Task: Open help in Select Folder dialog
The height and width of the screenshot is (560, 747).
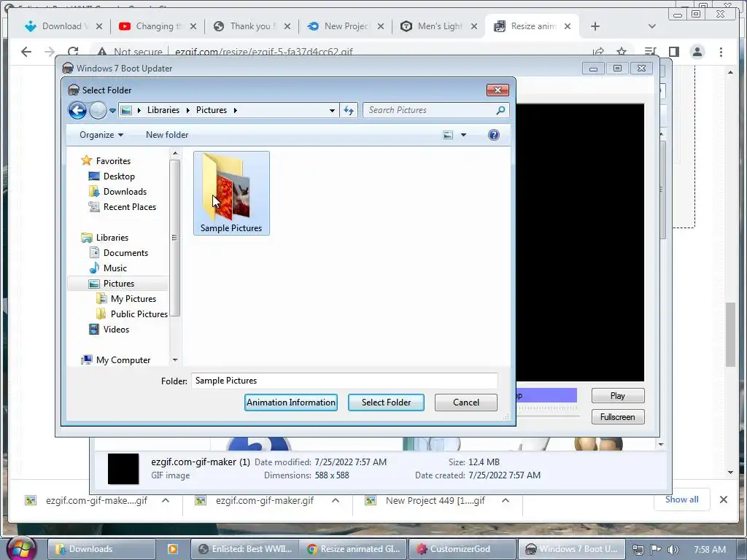Action: tap(494, 135)
